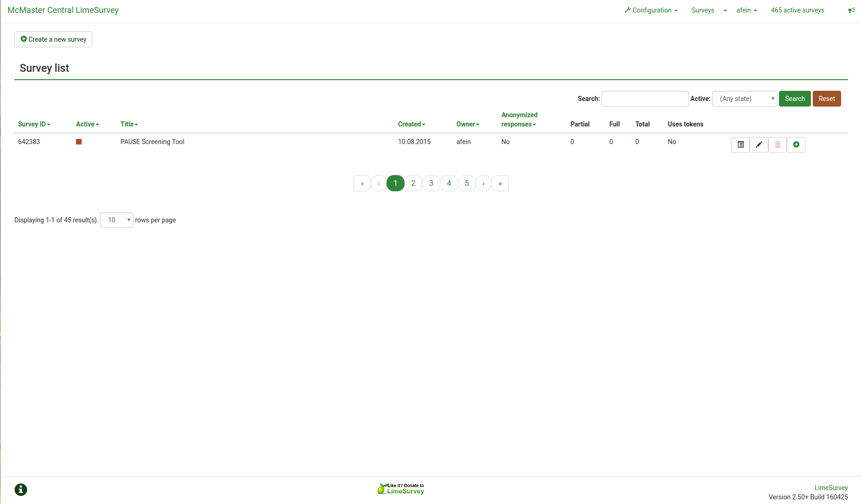
Task: Click the Reset button
Action: click(827, 99)
